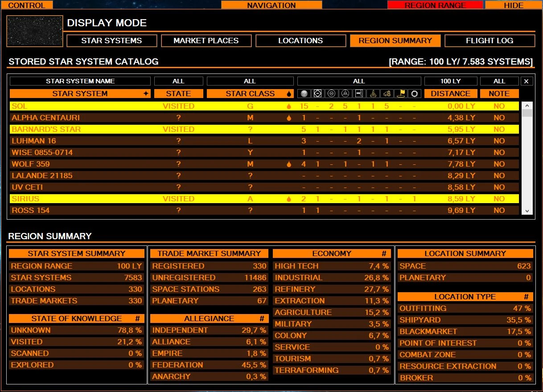
Task: Toggle the # on LOCATION TYPE header
Action: pos(527,297)
